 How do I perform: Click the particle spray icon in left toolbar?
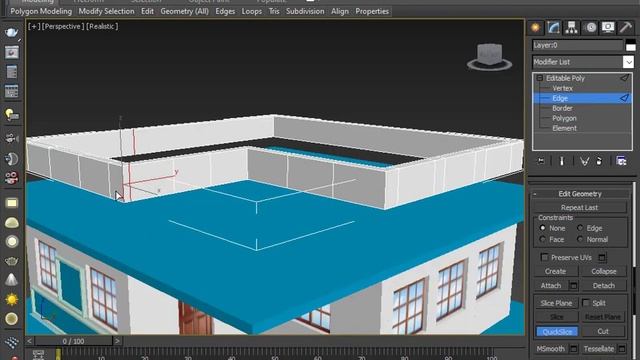point(11,342)
